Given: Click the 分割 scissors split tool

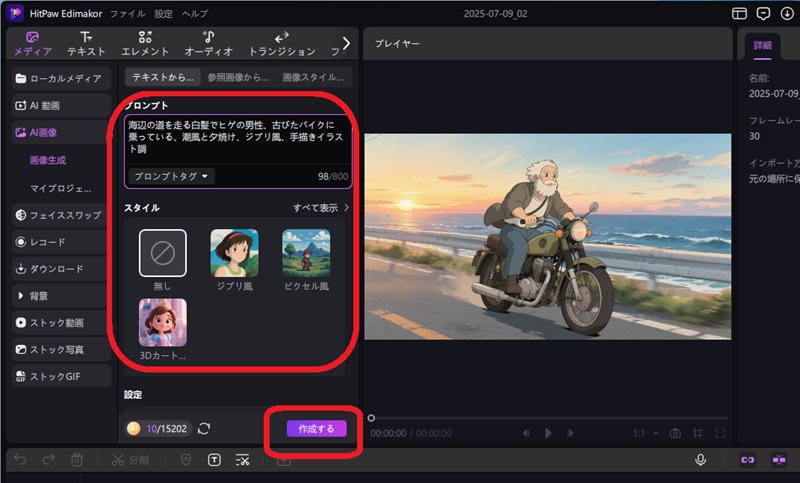Looking at the screenshot, I should pyautogui.click(x=130, y=460).
